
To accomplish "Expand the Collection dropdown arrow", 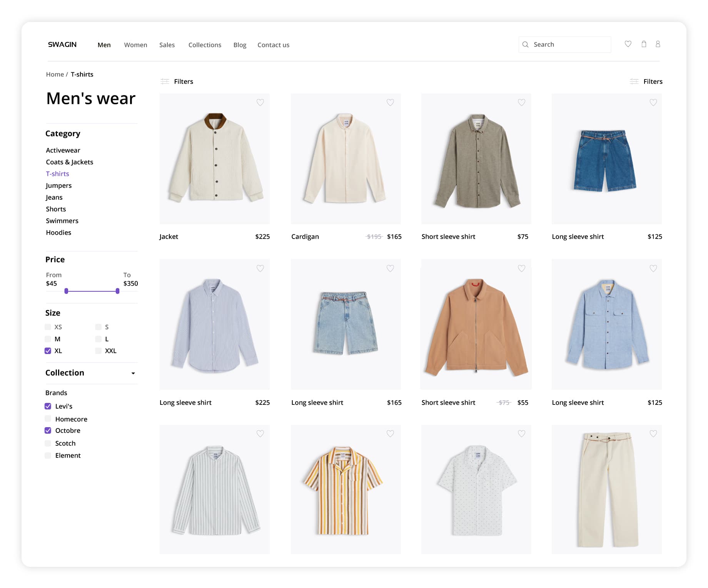I will coord(133,373).
